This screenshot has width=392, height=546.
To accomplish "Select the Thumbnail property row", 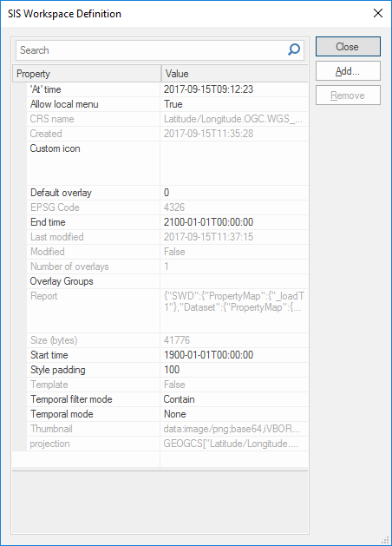I will click(x=167, y=429).
